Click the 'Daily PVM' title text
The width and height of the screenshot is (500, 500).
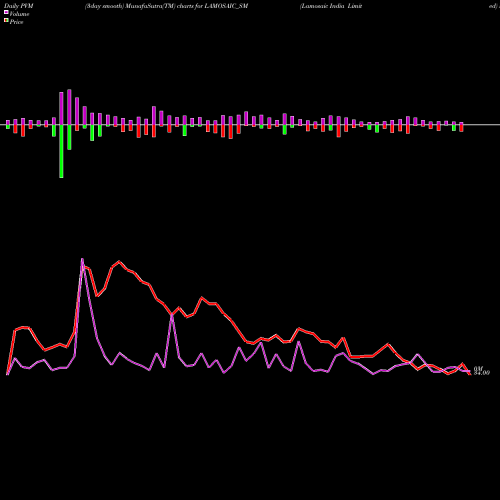pyautogui.click(x=19, y=6)
